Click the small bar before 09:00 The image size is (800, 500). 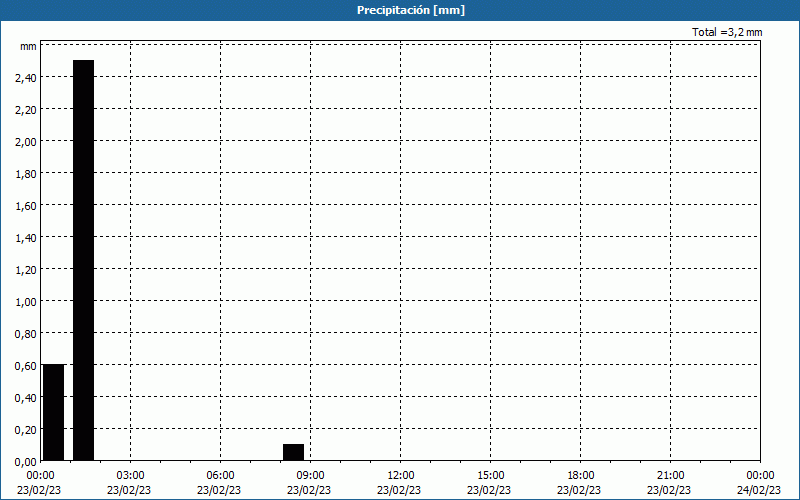click(x=293, y=452)
